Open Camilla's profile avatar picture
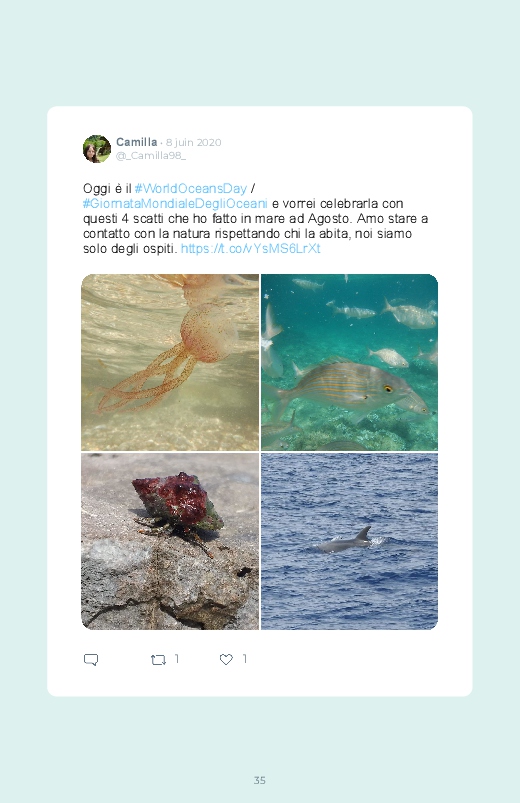Screen dimensions: 520x803 point(97,149)
